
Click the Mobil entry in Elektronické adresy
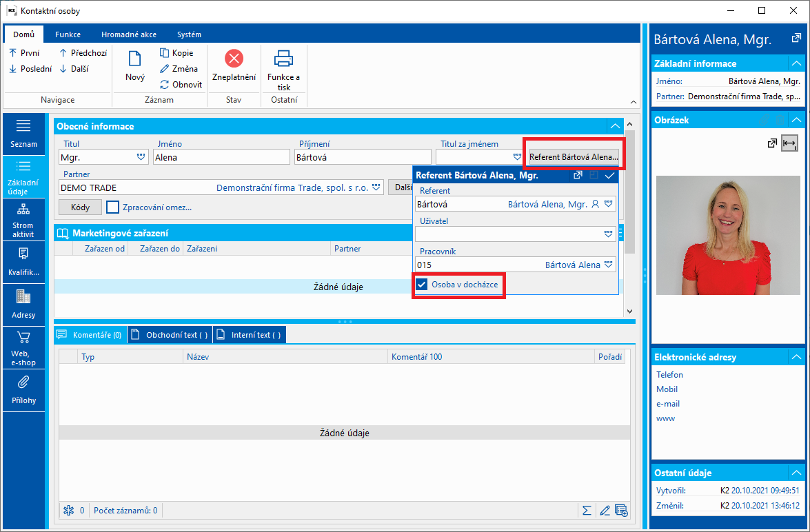tap(667, 389)
